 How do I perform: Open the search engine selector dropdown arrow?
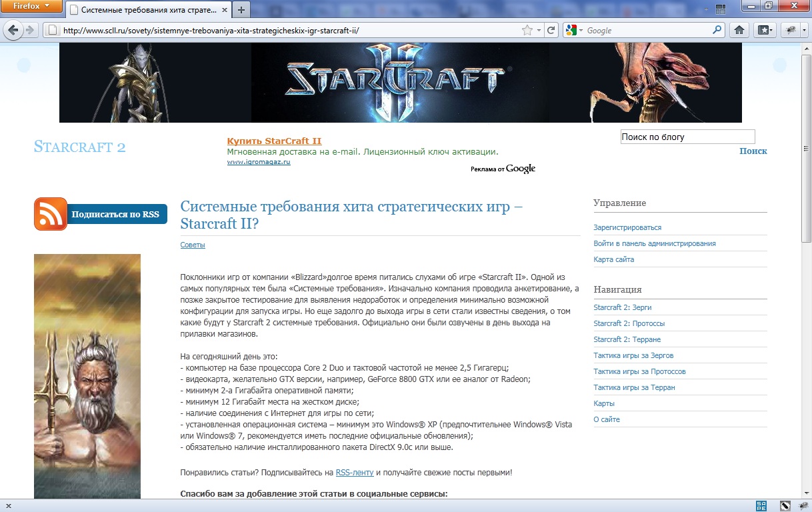click(x=581, y=30)
